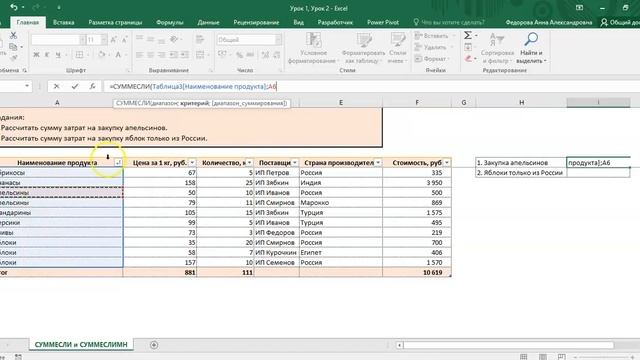Click the Fill Color paint bucket
The width and height of the screenshot is (640, 360).
(102, 55)
